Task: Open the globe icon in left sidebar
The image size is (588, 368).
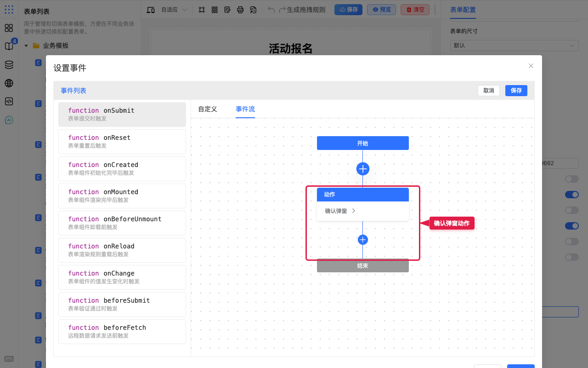Action: point(9,83)
